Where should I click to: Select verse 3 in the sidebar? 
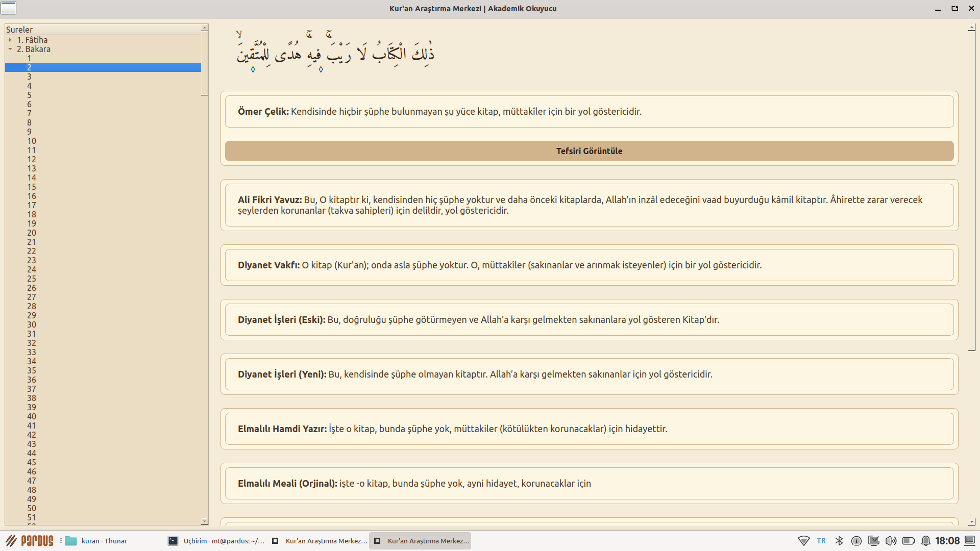[x=29, y=77]
